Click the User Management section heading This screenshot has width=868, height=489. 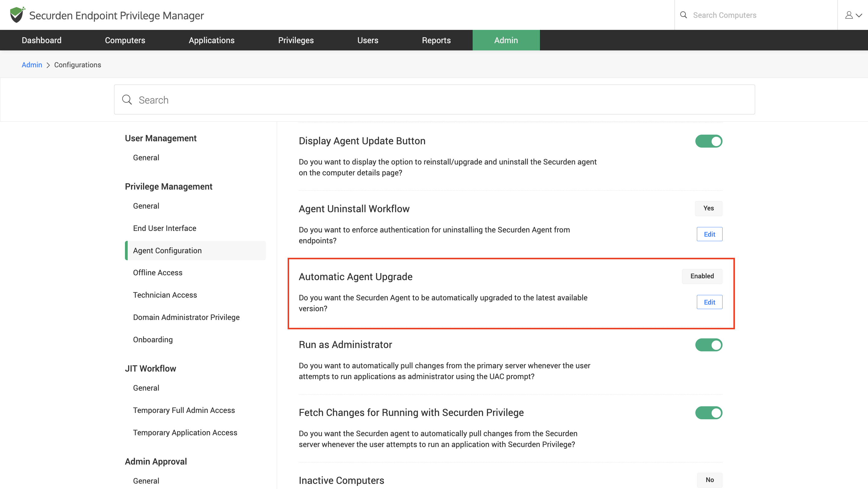pos(160,138)
